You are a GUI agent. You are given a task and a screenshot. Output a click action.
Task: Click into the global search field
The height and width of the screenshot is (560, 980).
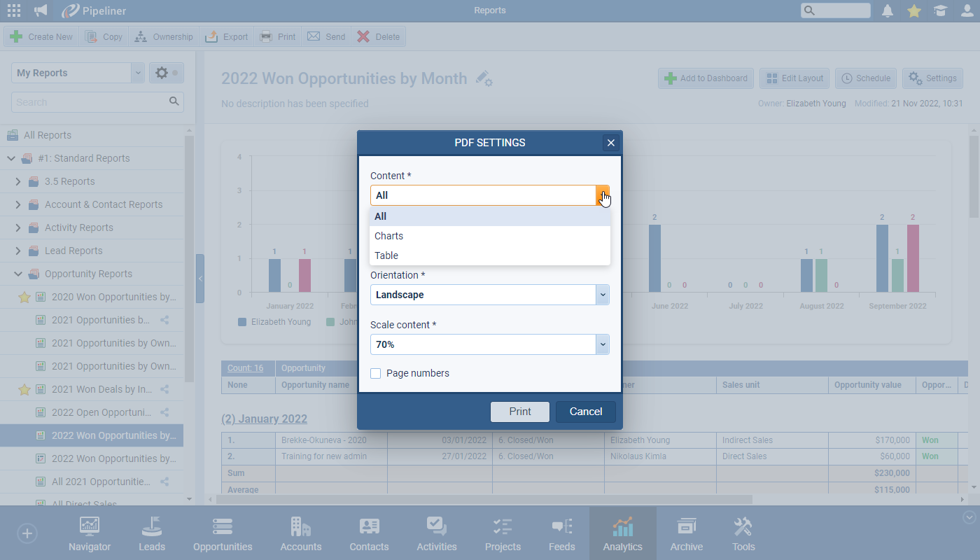[x=834, y=10]
